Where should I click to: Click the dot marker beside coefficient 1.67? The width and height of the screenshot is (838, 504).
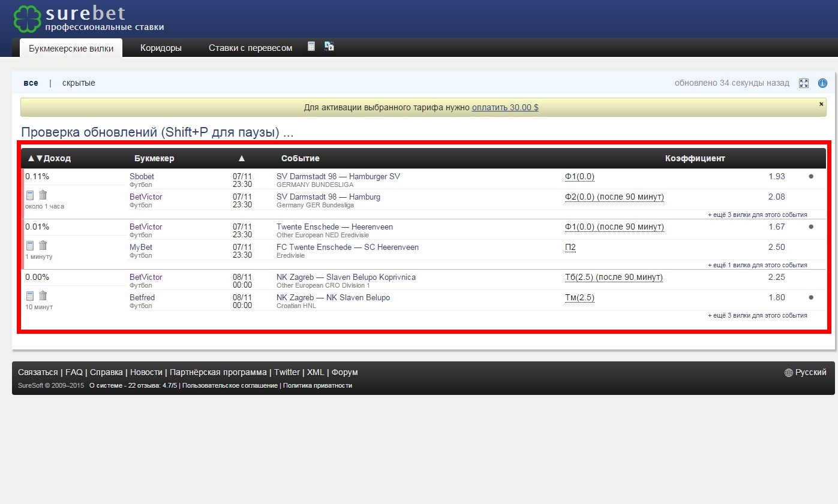coord(811,227)
